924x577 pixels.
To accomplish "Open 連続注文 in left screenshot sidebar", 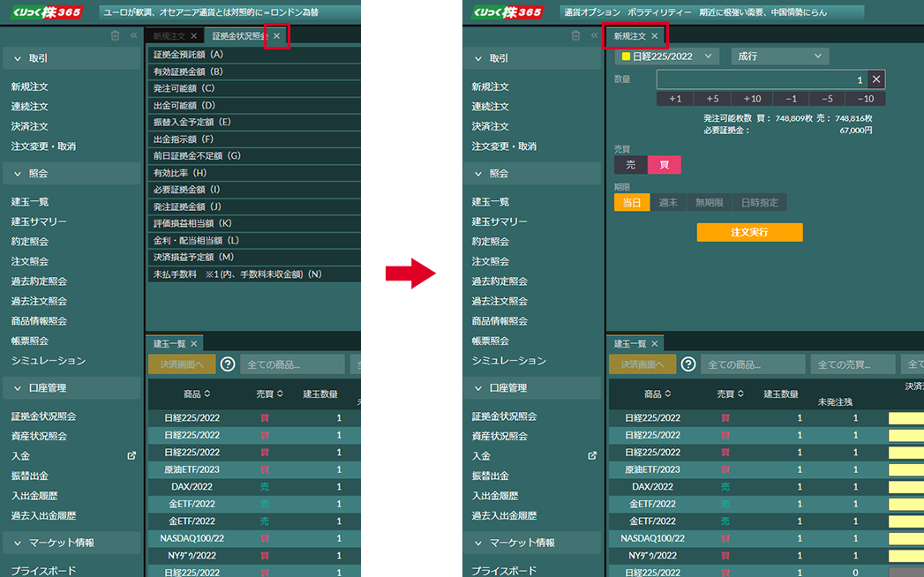I will pos(30,107).
